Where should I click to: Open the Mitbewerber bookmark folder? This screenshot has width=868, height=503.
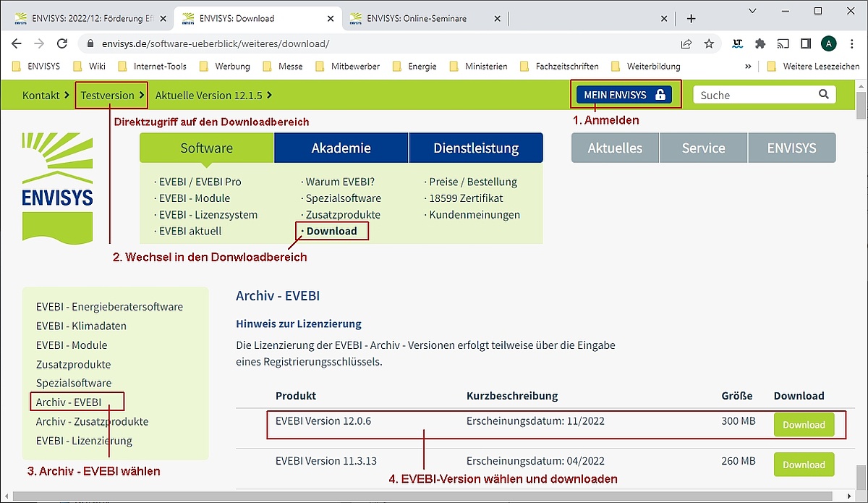(x=347, y=66)
